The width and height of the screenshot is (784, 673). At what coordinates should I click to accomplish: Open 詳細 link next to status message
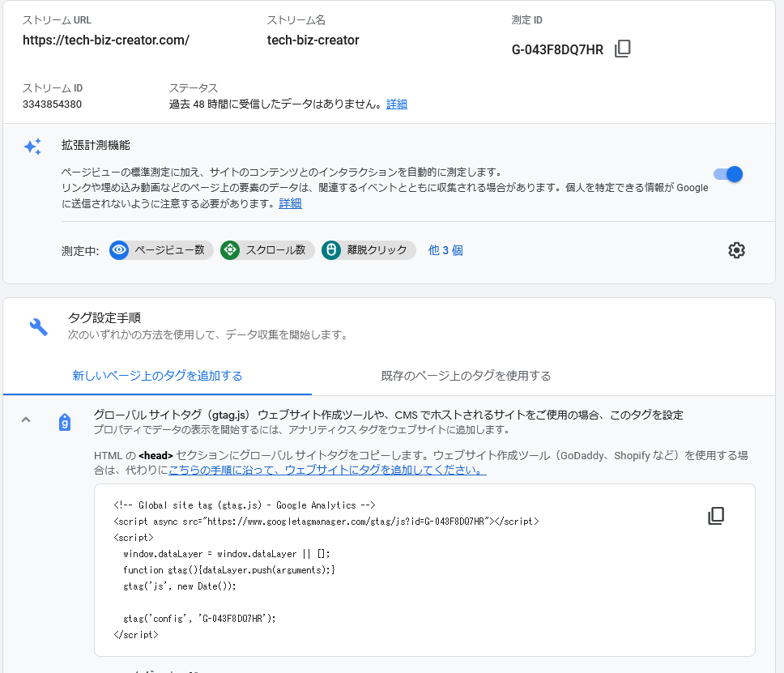(397, 104)
